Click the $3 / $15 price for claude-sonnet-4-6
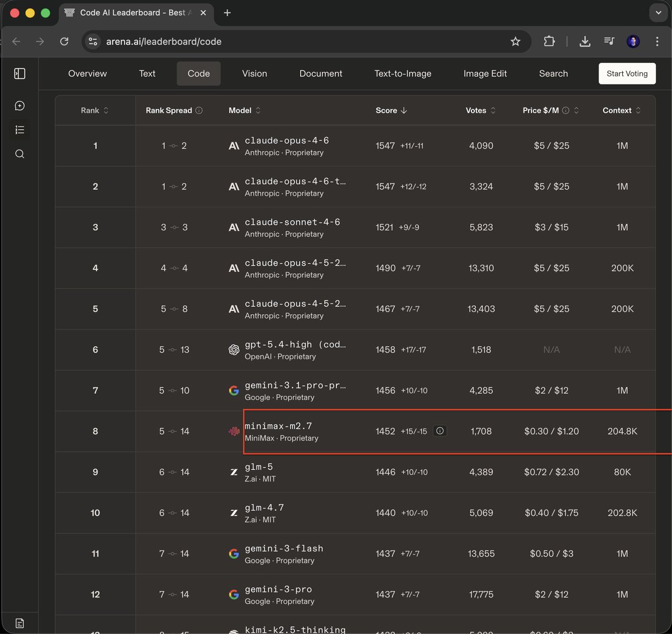This screenshot has height=634, width=672. (552, 227)
